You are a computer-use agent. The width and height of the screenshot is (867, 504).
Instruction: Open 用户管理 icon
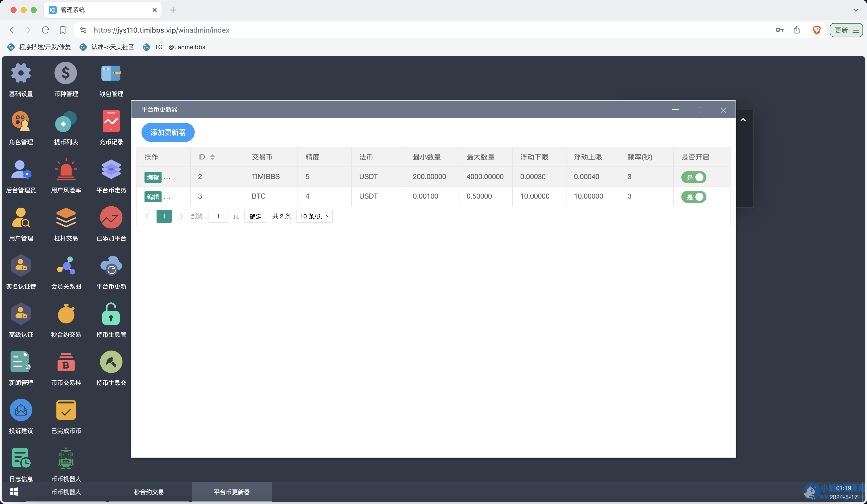[x=21, y=217]
